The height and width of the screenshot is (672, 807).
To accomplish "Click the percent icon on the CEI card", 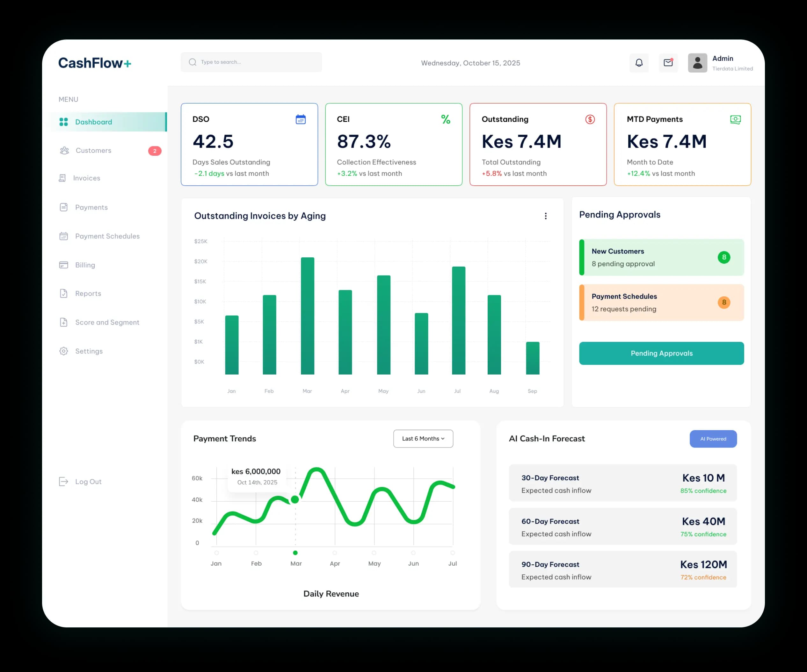I will pos(445,119).
